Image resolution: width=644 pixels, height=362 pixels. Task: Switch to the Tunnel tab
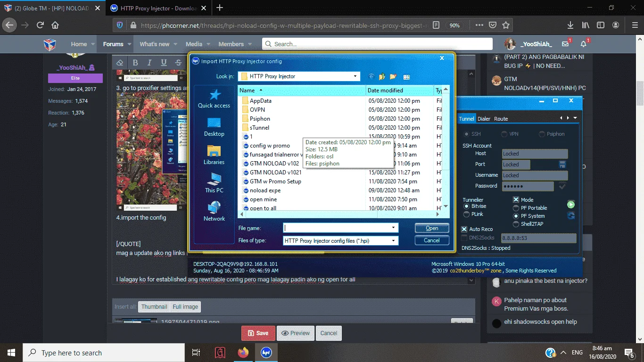click(467, 119)
